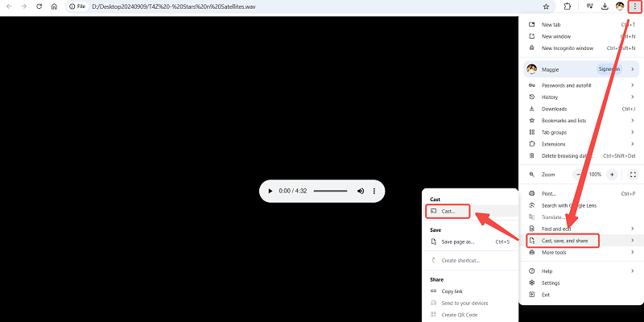The image size is (644, 322).
Task: Seek on the audio progress bar
Action: point(330,191)
